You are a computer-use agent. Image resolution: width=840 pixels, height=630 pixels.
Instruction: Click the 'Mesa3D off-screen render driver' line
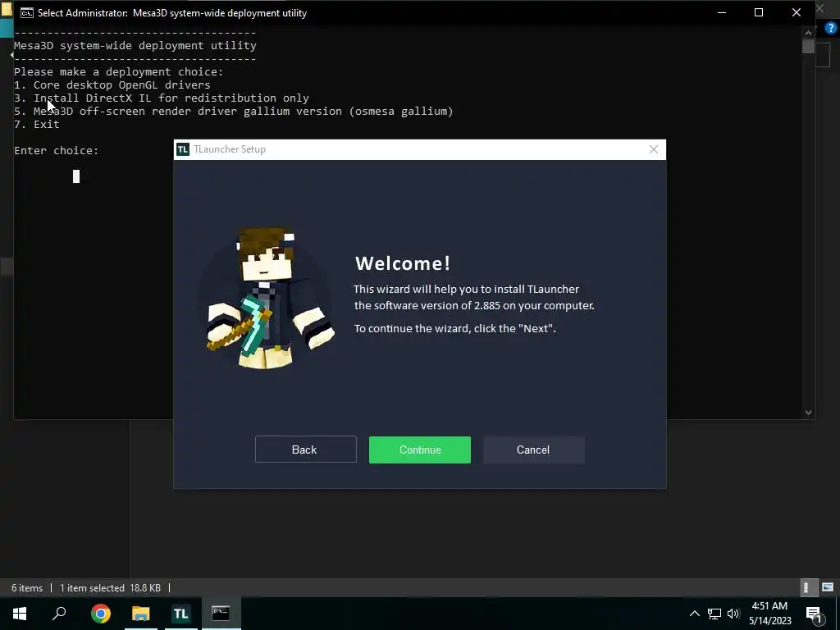[x=234, y=111]
